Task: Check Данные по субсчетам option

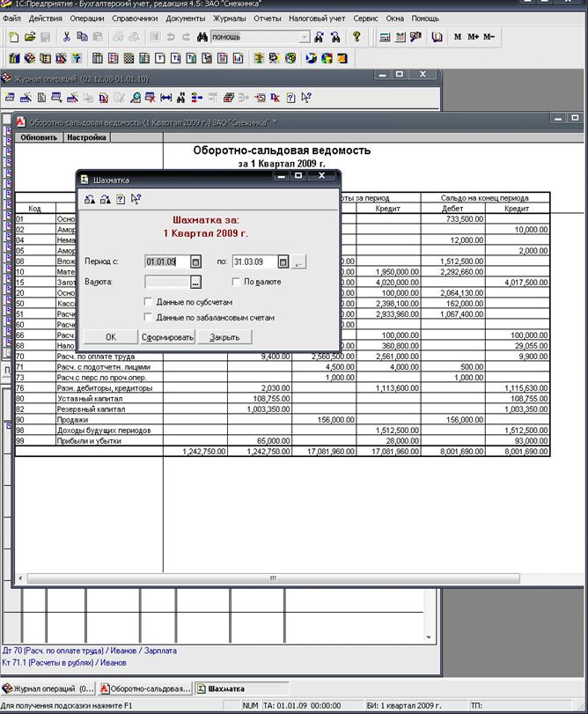Action: 148,301
